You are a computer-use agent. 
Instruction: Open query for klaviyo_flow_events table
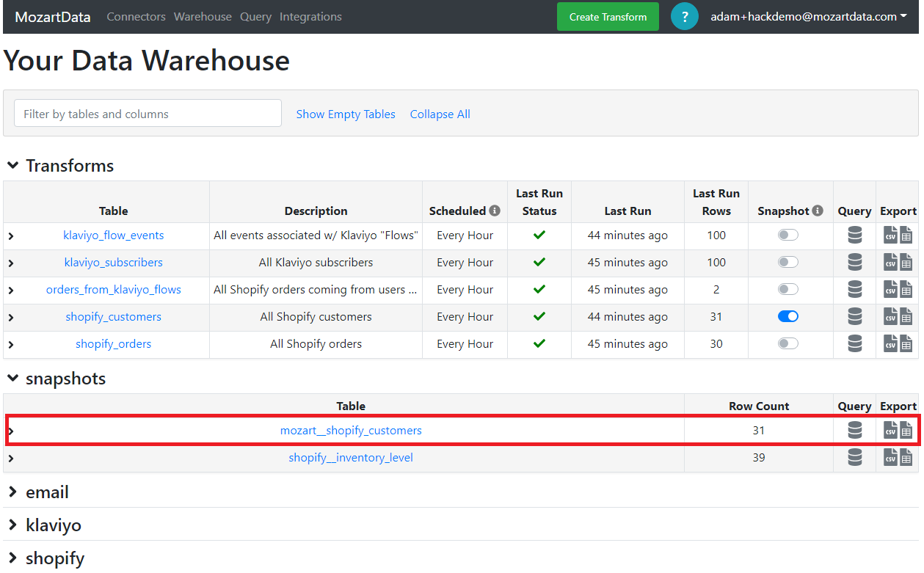click(x=854, y=236)
